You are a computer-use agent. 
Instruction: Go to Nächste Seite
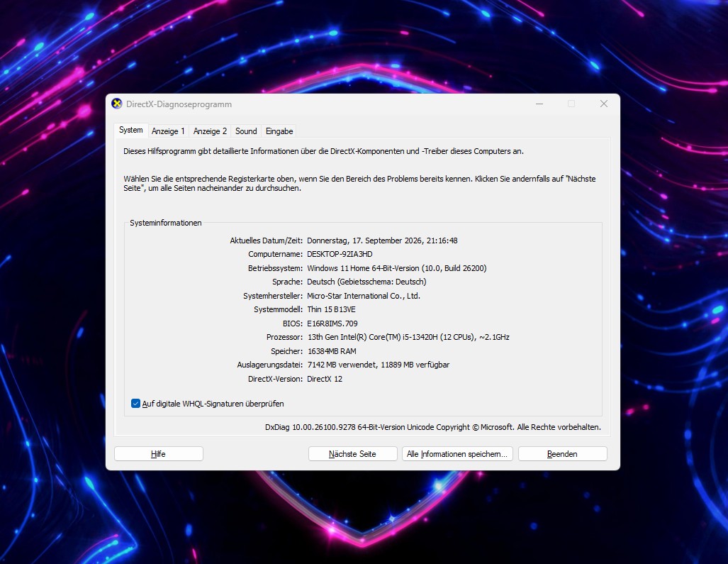[352, 454]
